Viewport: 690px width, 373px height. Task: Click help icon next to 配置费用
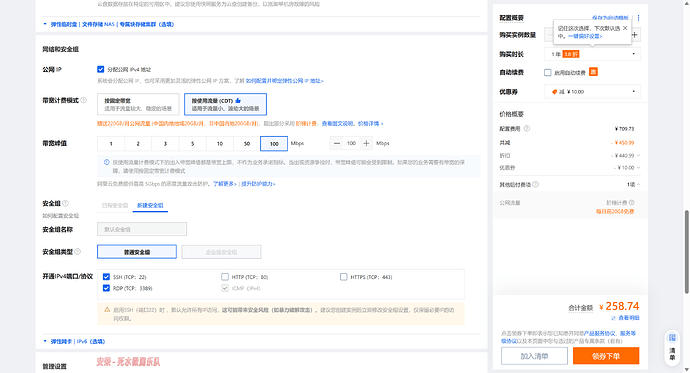pyautogui.click(x=527, y=129)
